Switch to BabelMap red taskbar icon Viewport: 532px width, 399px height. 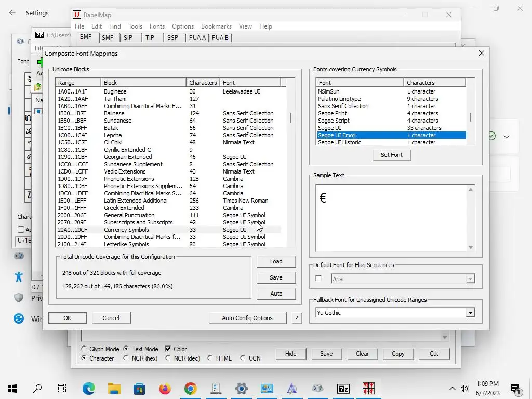[368, 388]
